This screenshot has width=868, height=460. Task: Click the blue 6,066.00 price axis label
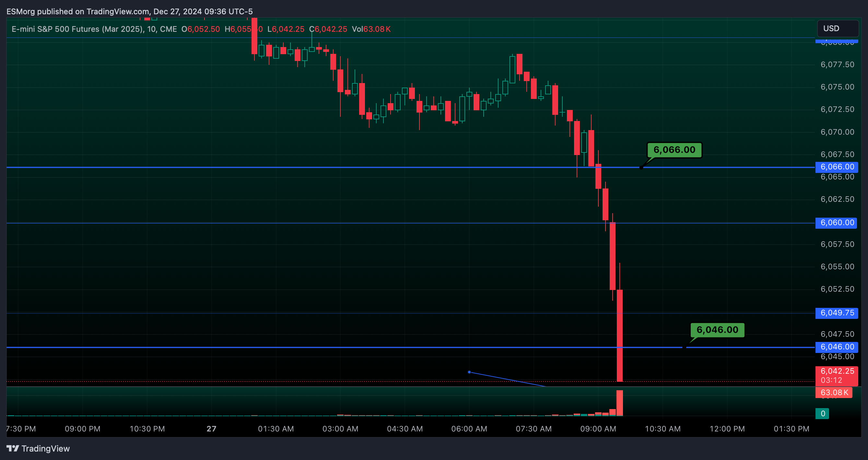[x=837, y=167]
